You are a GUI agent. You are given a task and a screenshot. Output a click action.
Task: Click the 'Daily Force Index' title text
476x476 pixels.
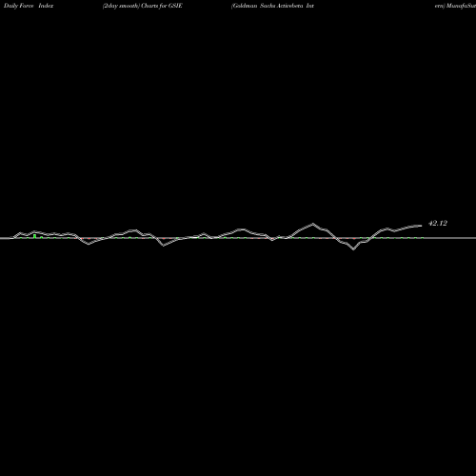pyautogui.click(x=29, y=6)
